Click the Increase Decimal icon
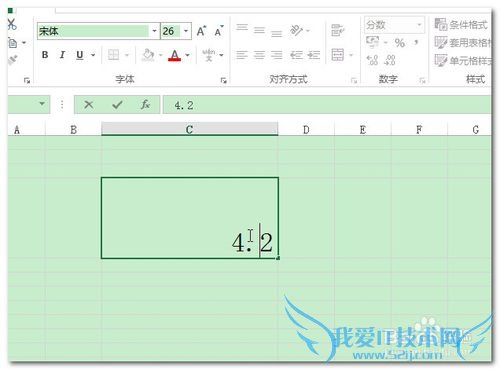Screen dimensions: 500x370 coord(372,60)
